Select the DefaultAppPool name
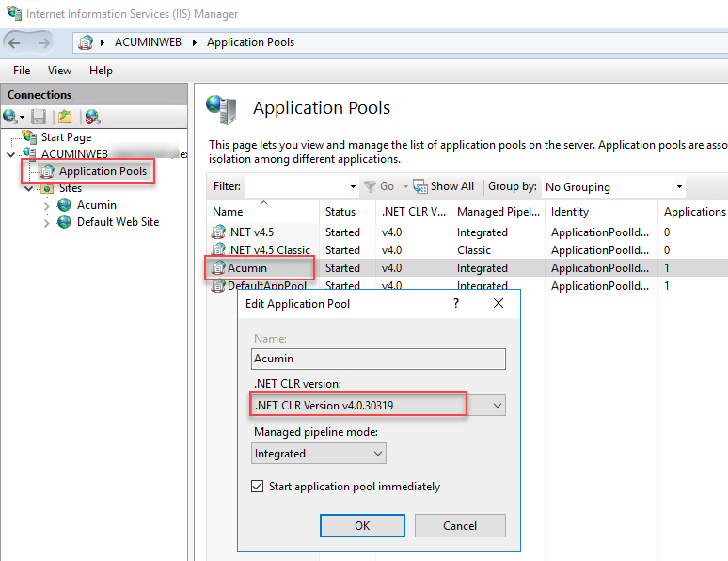Image resolution: width=728 pixels, height=561 pixels. point(266,285)
